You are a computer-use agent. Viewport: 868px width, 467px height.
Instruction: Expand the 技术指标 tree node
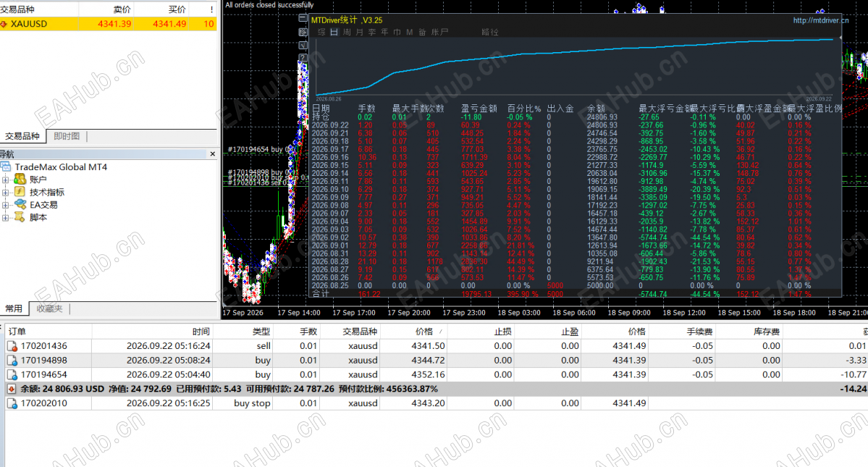click(x=6, y=192)
